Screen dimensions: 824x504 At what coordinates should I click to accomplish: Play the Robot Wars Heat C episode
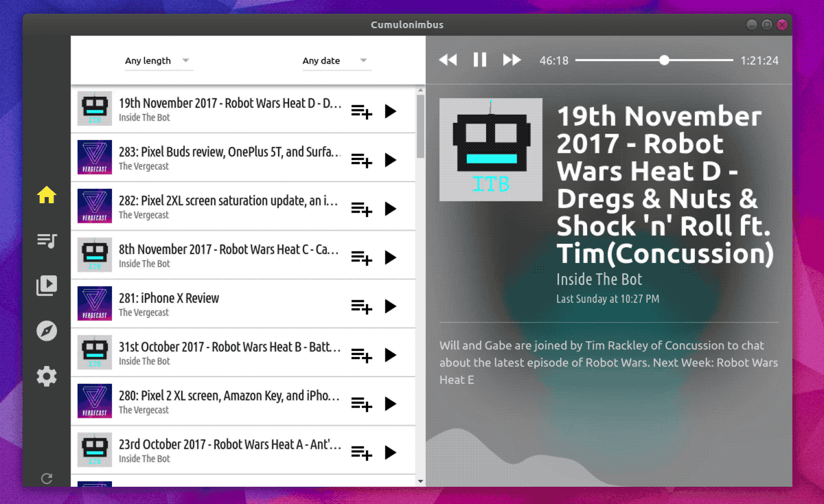tap(391, 257)
